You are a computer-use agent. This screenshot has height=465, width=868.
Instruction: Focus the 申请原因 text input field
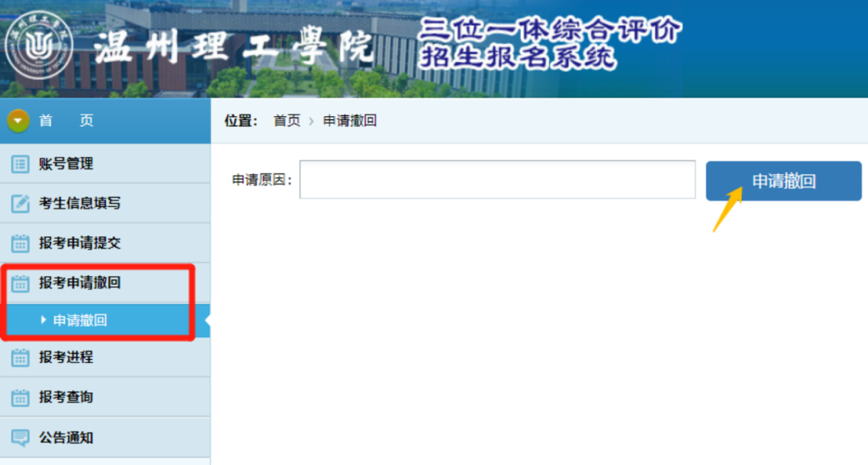point(497,179)
